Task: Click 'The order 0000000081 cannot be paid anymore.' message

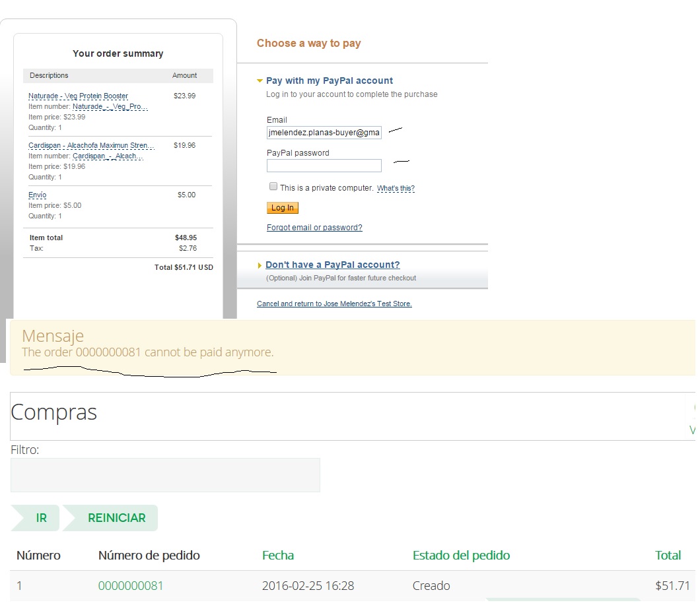Action: point(148,352)
